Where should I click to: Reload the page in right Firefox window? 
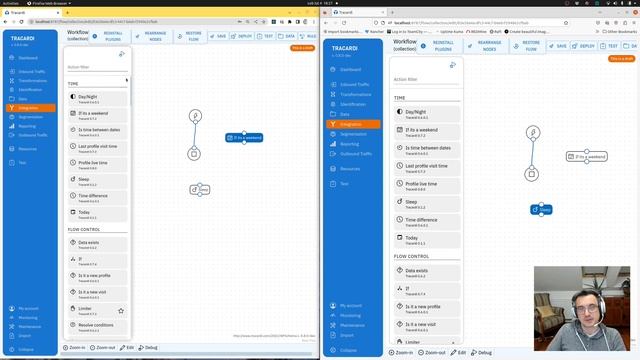pos(344,23)
